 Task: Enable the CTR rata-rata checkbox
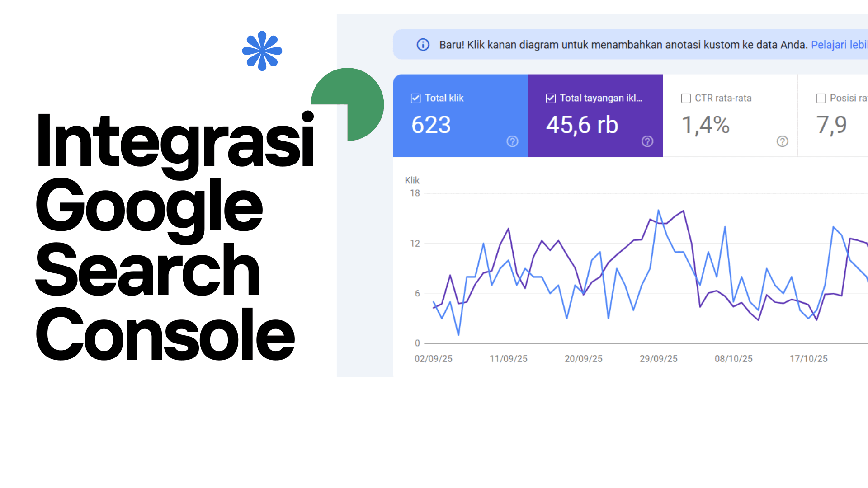click(686, 99)
